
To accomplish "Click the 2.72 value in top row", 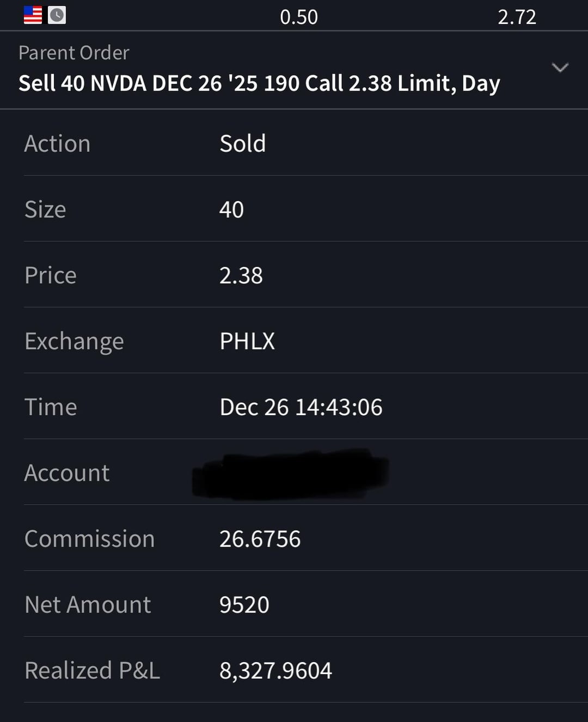I will (x=517, y=17).
